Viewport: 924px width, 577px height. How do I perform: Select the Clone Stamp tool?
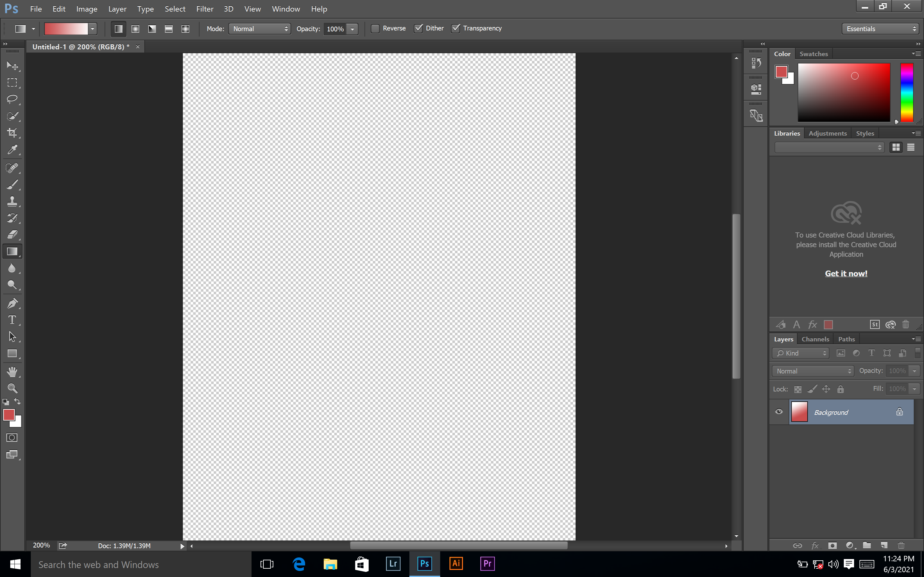[x=13, y=202]
